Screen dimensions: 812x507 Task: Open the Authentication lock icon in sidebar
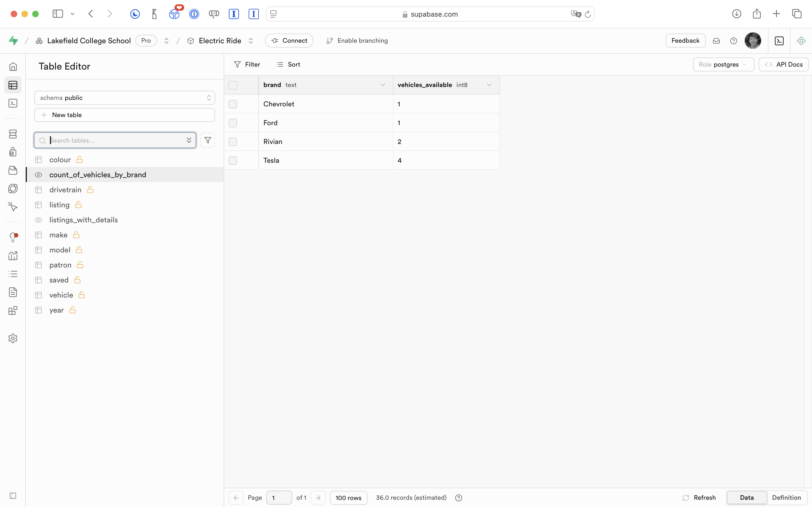coord(13,152)
